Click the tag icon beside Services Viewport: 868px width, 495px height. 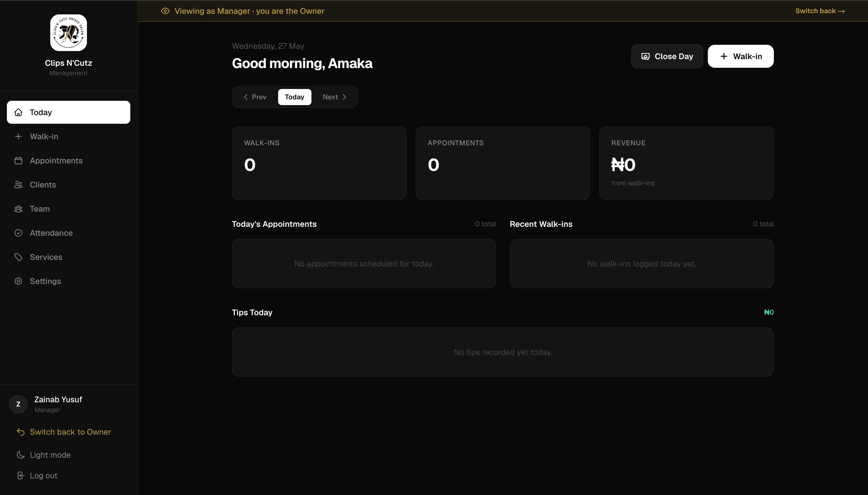[x=18, y=257]
